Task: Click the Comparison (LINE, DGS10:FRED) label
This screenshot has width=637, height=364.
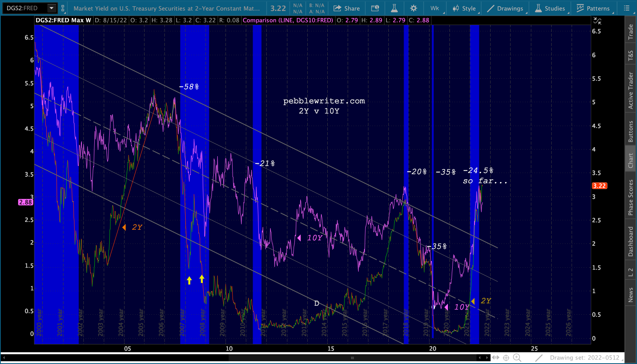Action: 288,20
